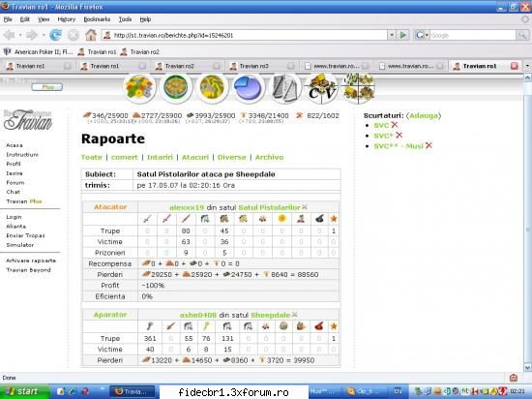
Task: Open American Poker II bookmark
Action: pos(38,52)
